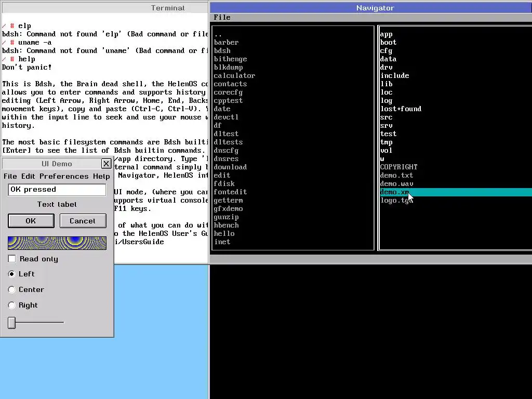This screenshot has width=532, height=399.
Task: Select 'logo.tga' in right panel
Action: point(456,200)
